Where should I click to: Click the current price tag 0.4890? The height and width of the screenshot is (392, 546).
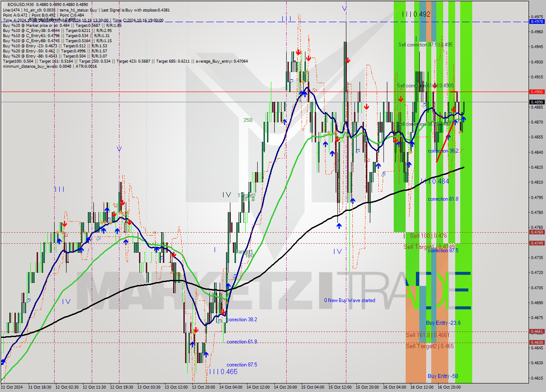[x=536, y=102]
